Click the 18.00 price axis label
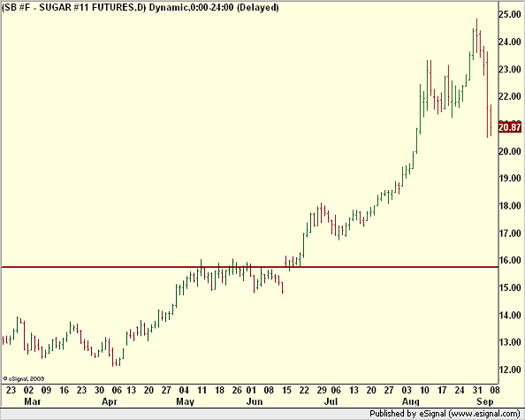525x420 pixels. (x=510, y=206)
